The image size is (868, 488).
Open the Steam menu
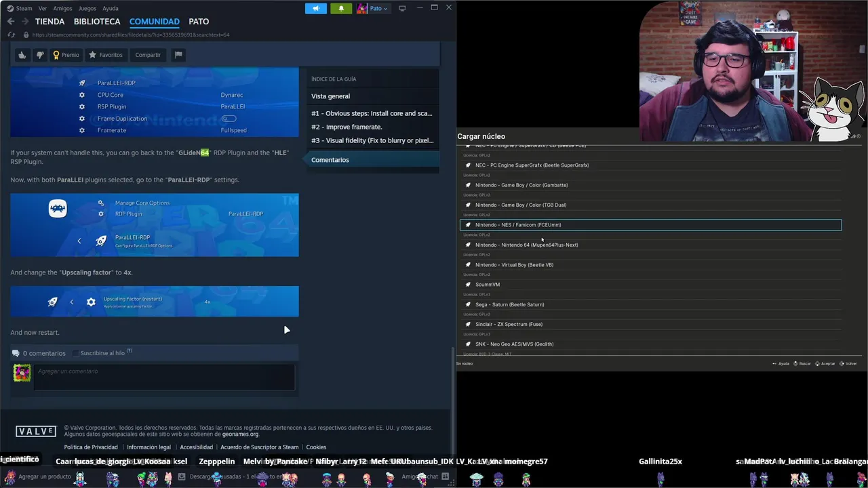point(20,8)
